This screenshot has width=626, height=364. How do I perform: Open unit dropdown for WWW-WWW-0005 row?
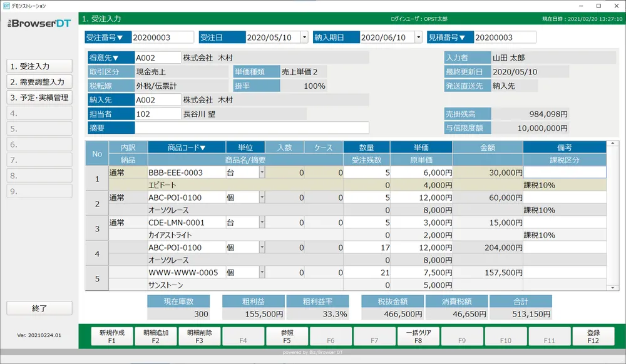[x=262, y=273]
